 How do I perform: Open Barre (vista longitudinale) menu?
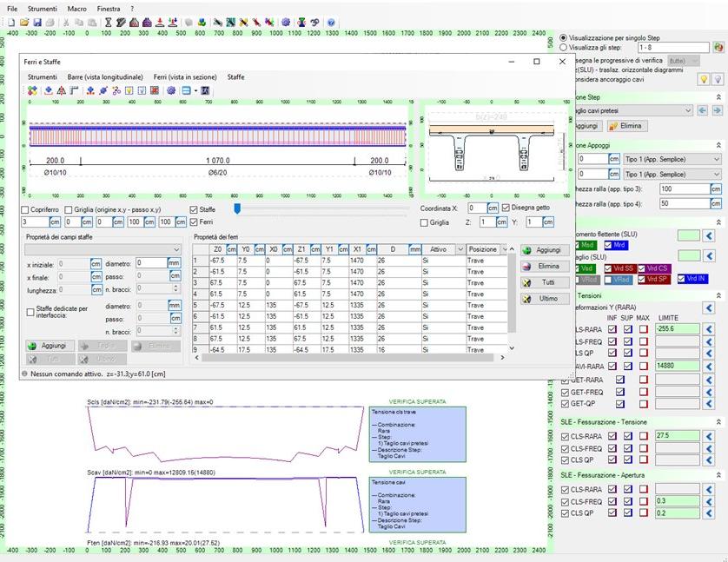[x=105, y=77]
